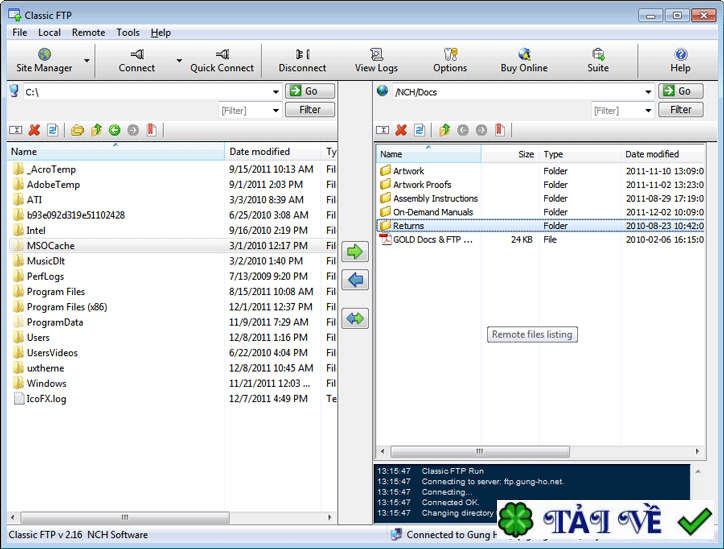
Task: Click the Disconnect toolbar icon
Action: coord(302,60)
